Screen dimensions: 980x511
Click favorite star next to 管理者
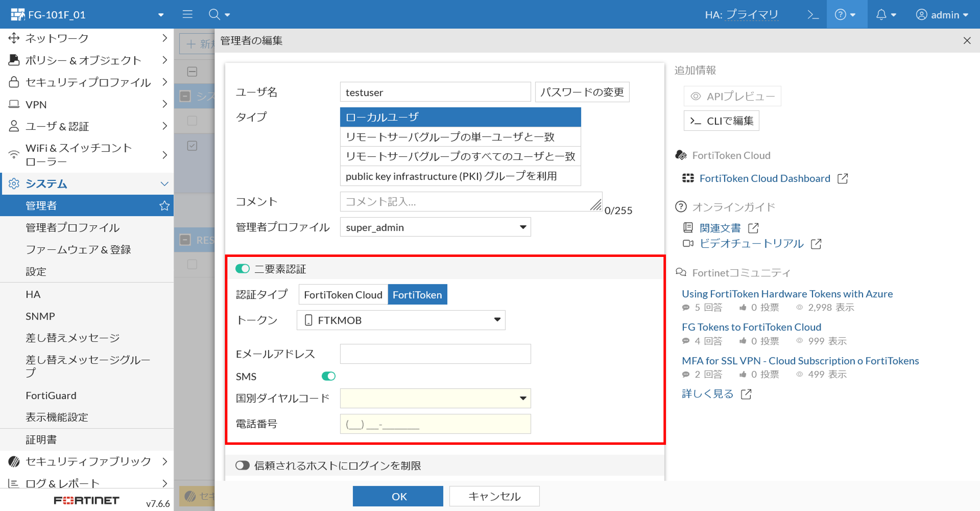[164, 206]
